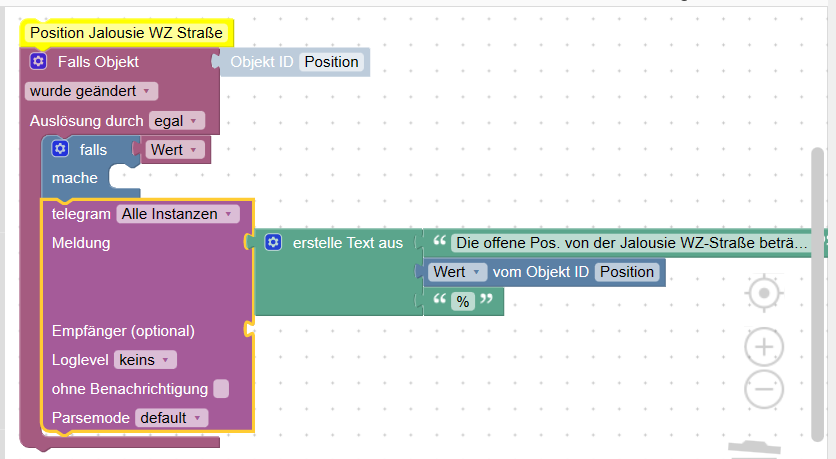Image resolution: width=836 pixels, height=459 pixels.
Task: Select the Position Jalousie WZ Straße comment
Action: pyautogui.click(x=126, y=33)
